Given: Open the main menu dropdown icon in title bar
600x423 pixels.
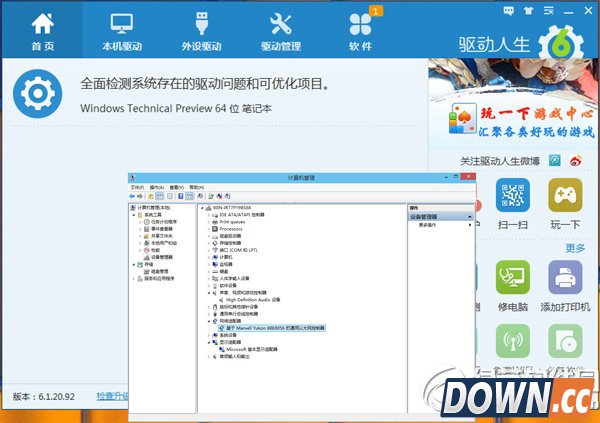Looking at the screenshot, I should tap(549, 11).
